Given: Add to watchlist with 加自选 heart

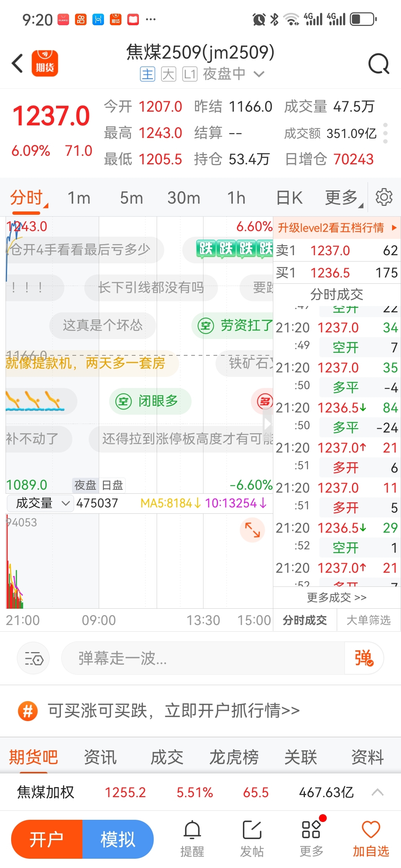Looking at the screenshot, I should (371, 838).
